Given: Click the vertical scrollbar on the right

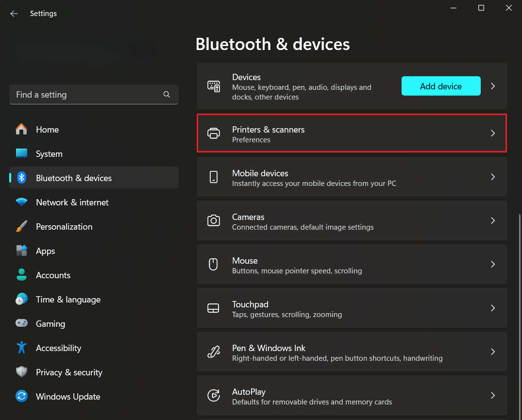Looking at the screenshot, I should 520,311.
